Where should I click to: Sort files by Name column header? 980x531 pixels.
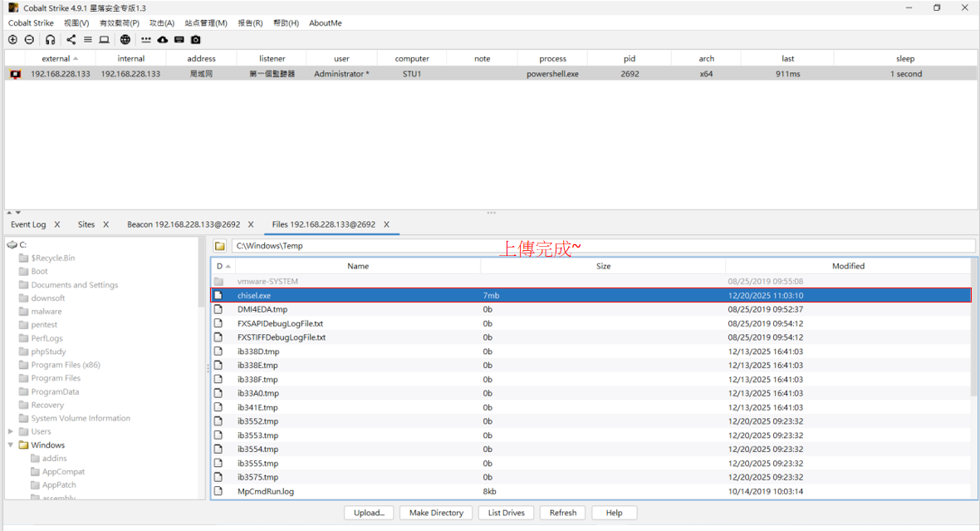(357, 267)
